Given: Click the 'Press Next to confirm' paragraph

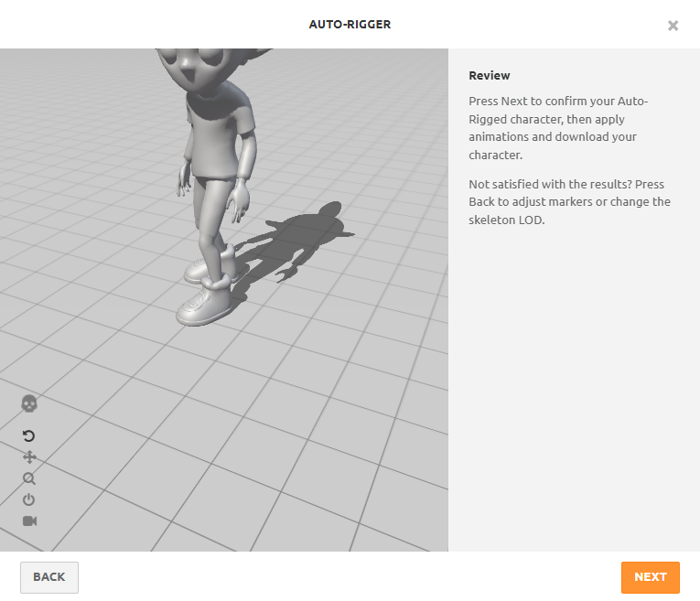Looking at the screenshot, I should 558,128.
